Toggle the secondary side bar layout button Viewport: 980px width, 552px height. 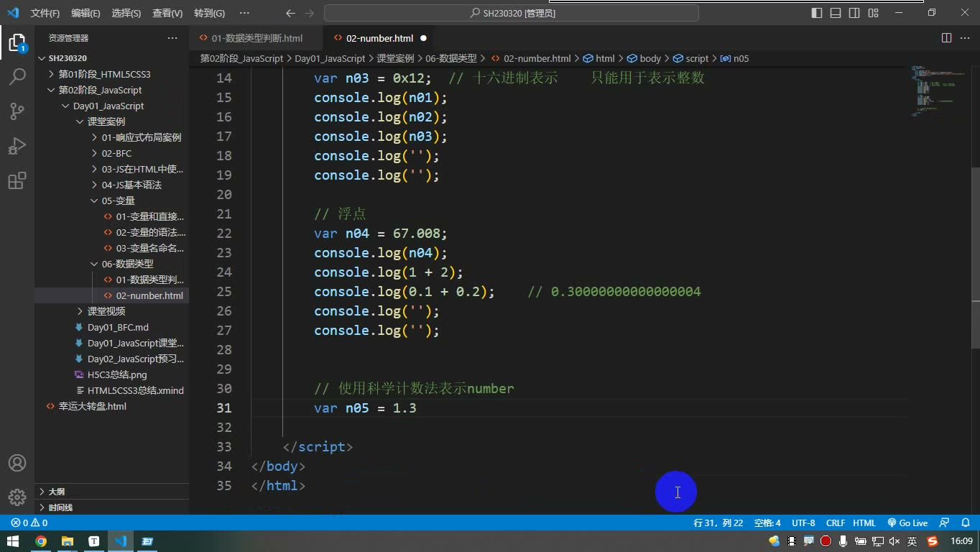(854, 13)
